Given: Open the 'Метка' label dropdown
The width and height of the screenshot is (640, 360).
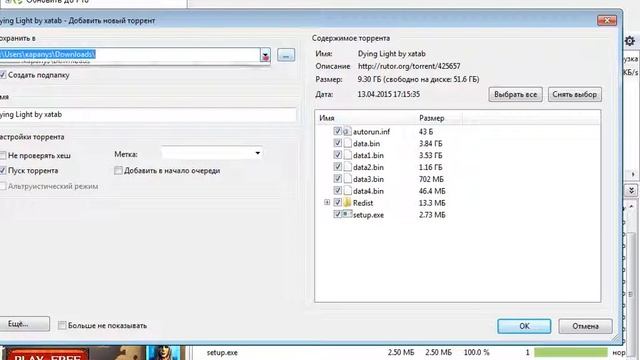Looking at the screenshot, I should [258, 153].
